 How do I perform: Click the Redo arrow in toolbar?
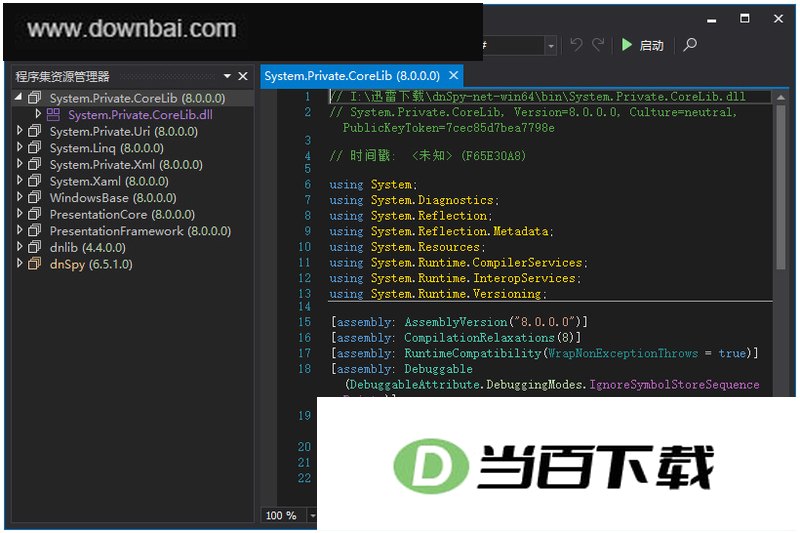598,45
